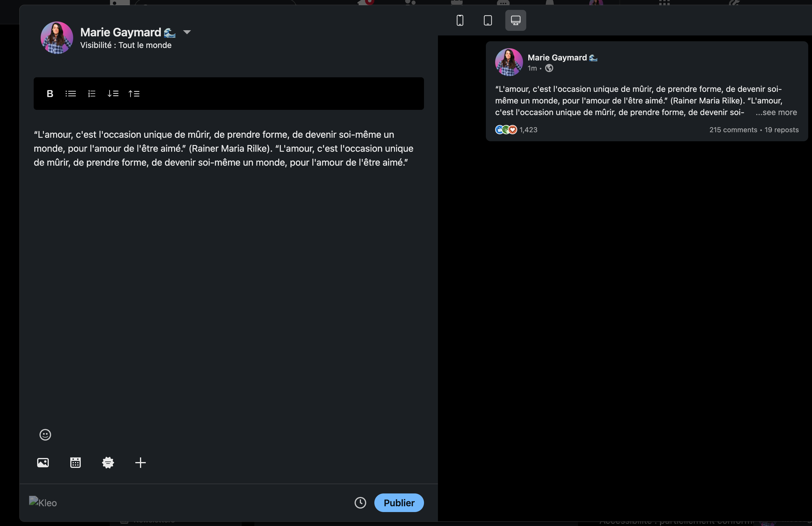Screen dimensions: 812x526
Task: Move the line down with the arrow-down list icon
Action: [x=113, y=94]
